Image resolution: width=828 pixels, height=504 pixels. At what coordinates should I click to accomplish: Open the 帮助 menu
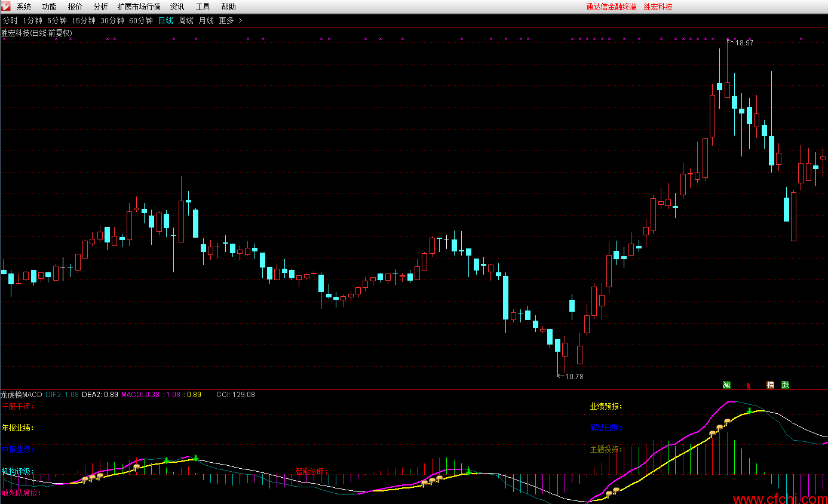228,7
